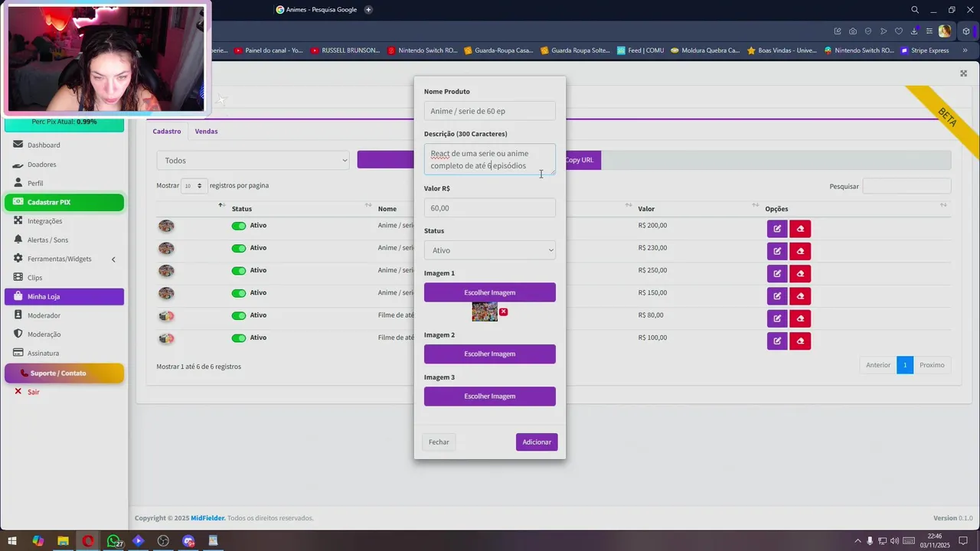Open the browser profile avatar
Screen dimensions: 980x551
click(x=945, y=31)
